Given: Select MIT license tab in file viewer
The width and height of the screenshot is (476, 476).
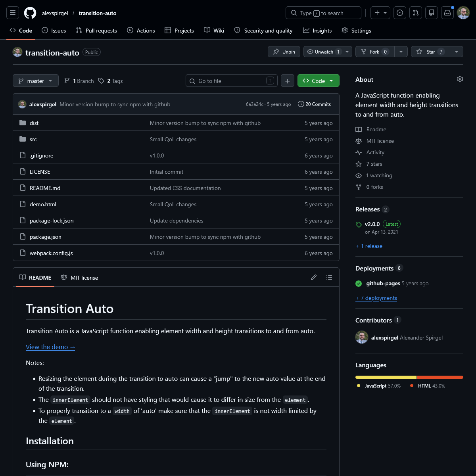Looking at the screenshot, I should tap(79, 277).
